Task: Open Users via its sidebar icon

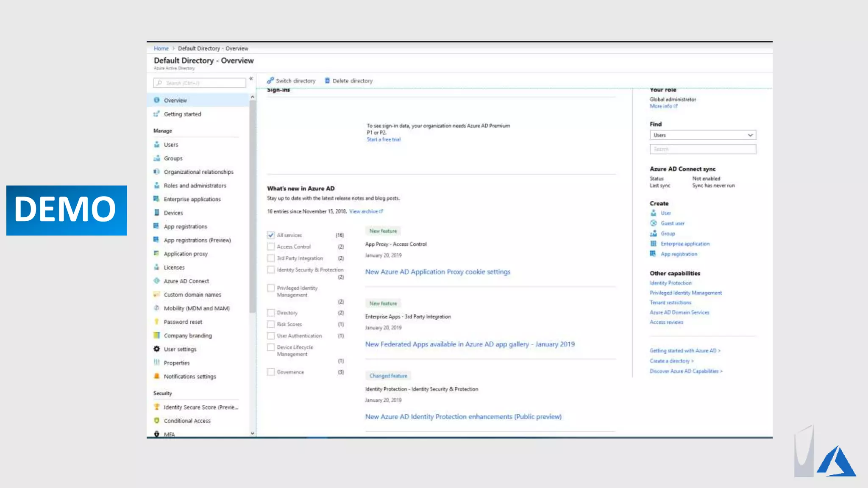Action: pos(157,144)
